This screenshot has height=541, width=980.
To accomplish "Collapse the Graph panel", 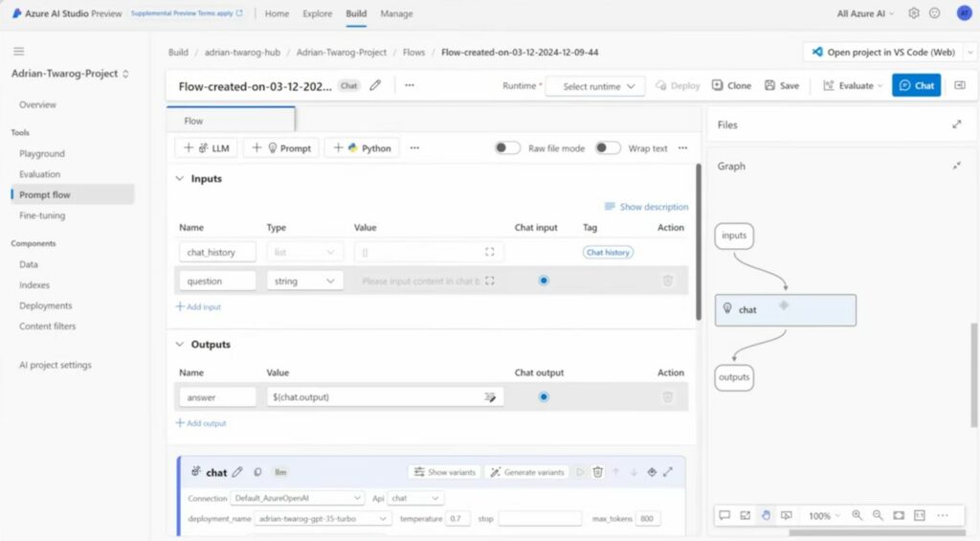I will coord(957,166).
